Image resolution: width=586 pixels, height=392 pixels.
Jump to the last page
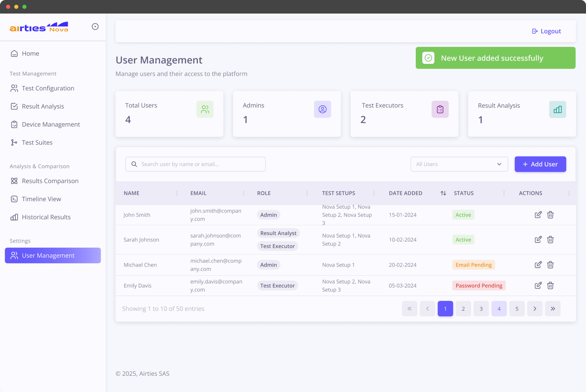coord(553,309)
